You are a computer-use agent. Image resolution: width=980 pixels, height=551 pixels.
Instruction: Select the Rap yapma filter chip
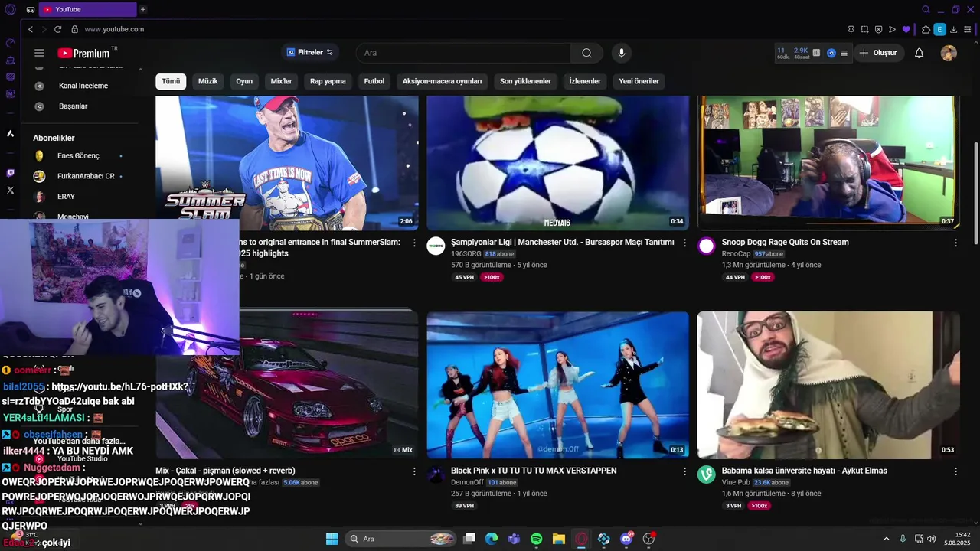(328, 81)
